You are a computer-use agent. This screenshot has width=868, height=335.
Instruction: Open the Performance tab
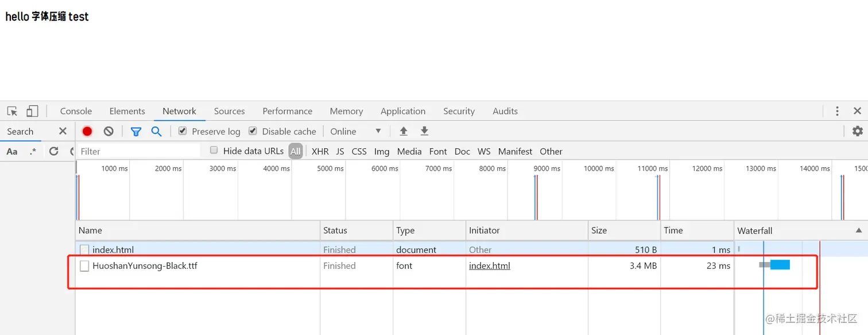287,111
